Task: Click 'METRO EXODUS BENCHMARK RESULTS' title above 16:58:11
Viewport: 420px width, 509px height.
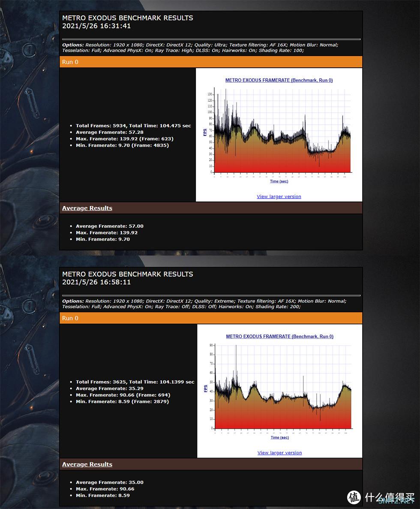Action: pos(127,274)
